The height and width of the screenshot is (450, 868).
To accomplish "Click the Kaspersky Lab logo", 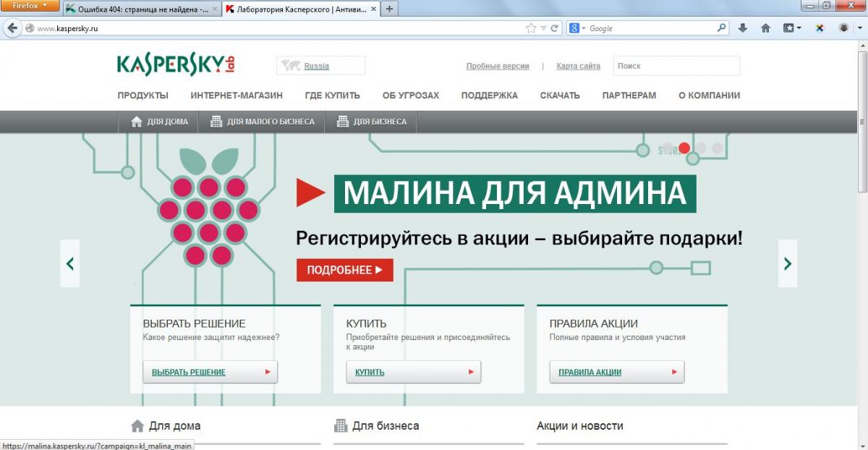I will tap(176, 64).
